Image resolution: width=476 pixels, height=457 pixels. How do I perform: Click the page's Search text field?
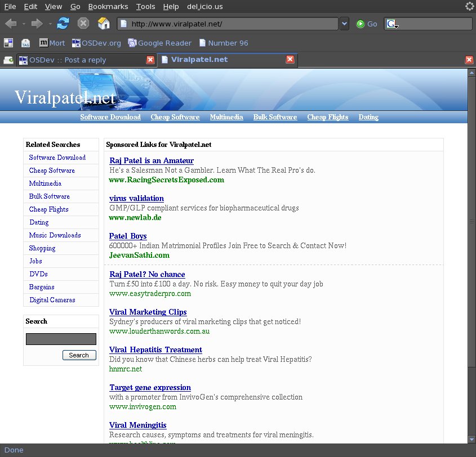tap(61, 339)
